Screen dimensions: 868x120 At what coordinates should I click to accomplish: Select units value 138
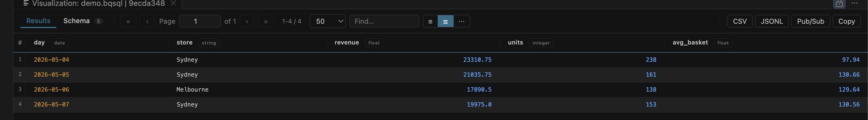point(651,90)
